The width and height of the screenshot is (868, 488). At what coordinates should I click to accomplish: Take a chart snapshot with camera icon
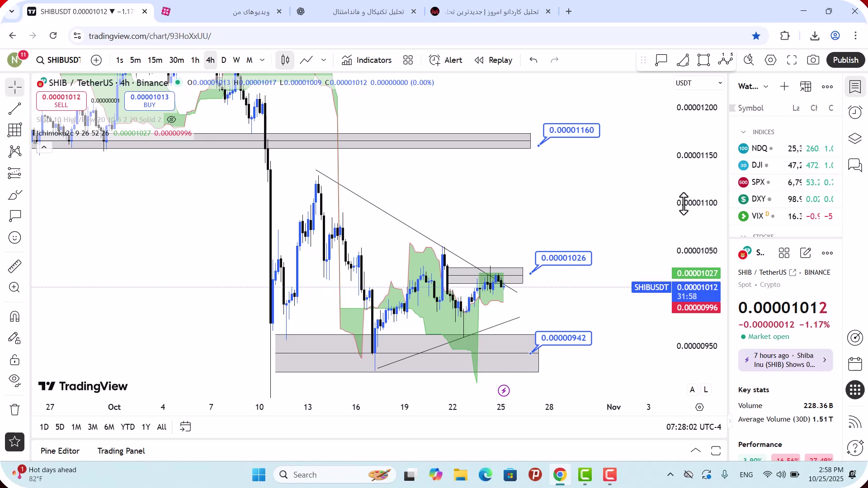click(813, 60)
